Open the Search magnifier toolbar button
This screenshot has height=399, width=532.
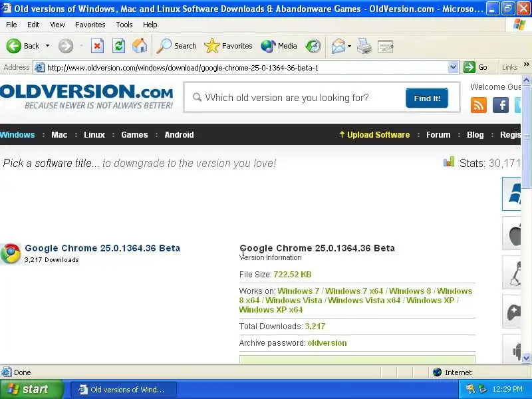[x=176, y=46]
